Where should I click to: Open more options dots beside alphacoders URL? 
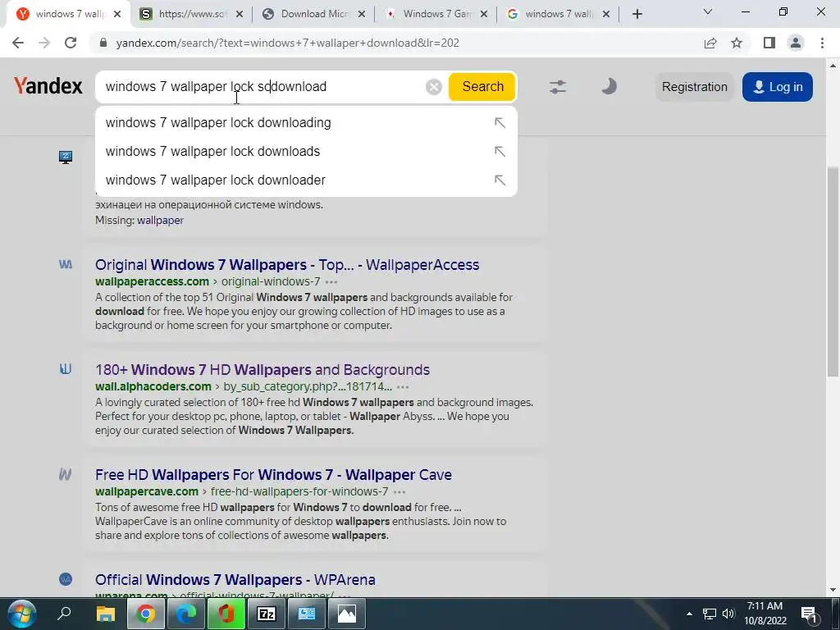[403, 387]
